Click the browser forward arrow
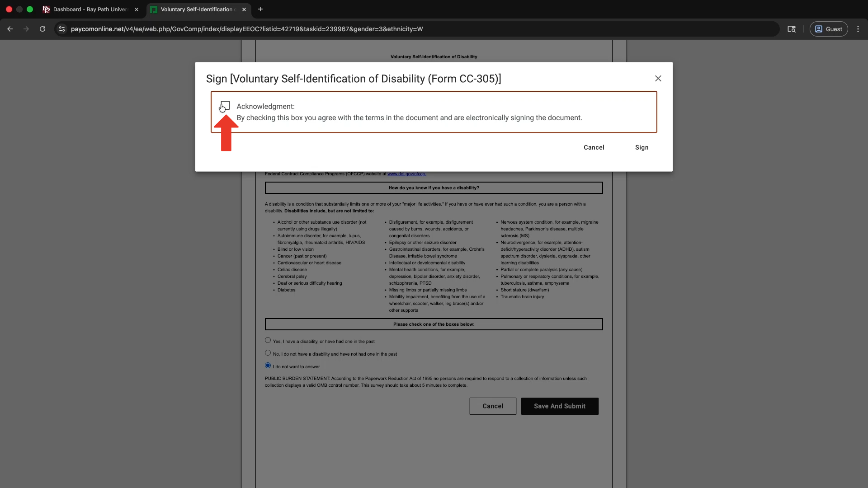 pos(26,29)
